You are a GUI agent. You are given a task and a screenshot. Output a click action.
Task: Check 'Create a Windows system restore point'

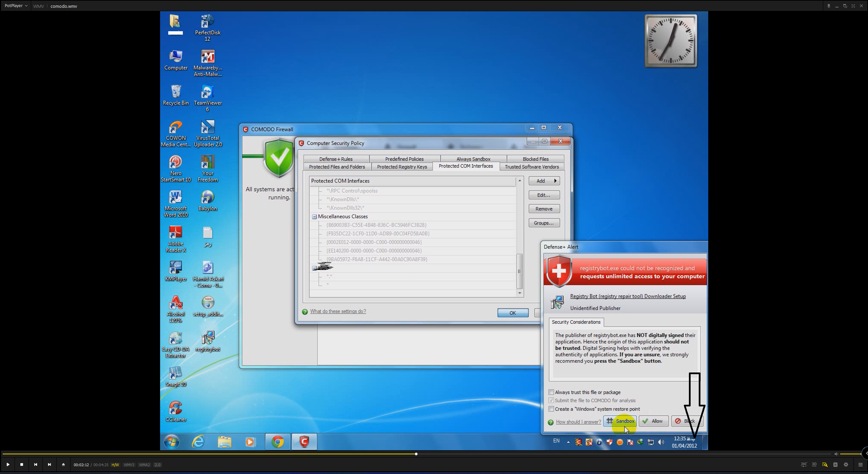point(551,409)
